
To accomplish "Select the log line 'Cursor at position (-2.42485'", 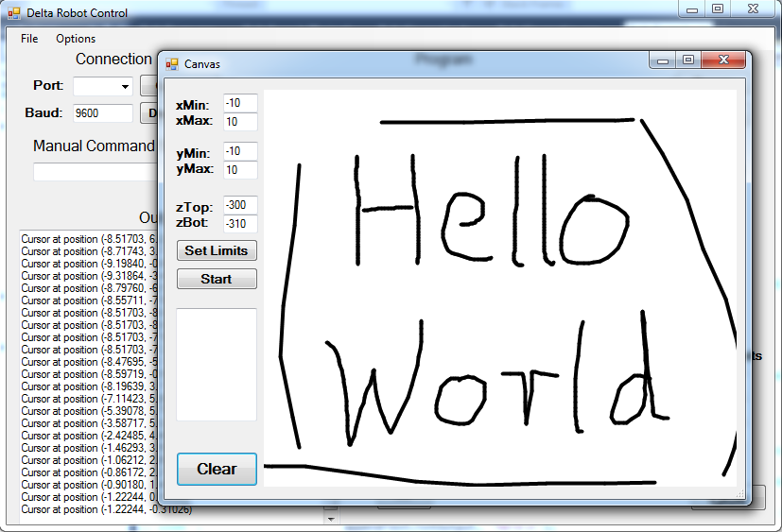I will pos(90,436).
